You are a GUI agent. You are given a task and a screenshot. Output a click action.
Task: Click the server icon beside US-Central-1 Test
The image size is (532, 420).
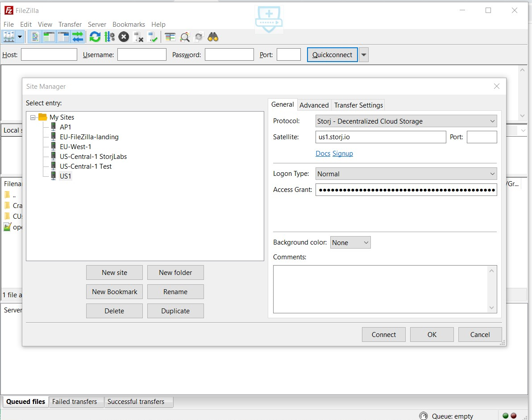(53, 166)
